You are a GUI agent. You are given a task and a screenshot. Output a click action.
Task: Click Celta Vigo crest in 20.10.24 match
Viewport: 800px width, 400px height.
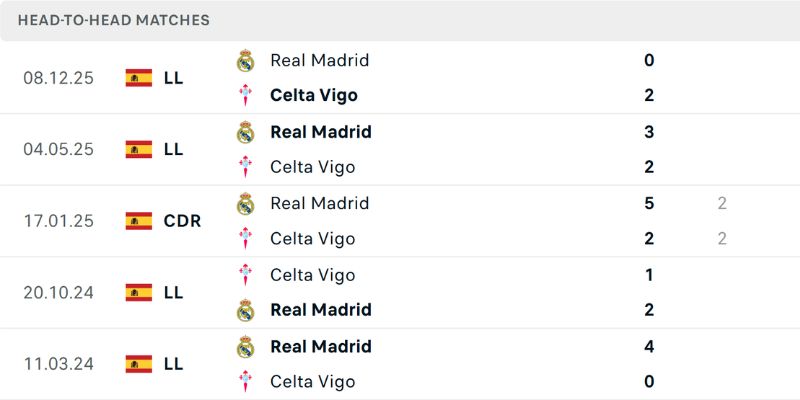tap(245, 275)
